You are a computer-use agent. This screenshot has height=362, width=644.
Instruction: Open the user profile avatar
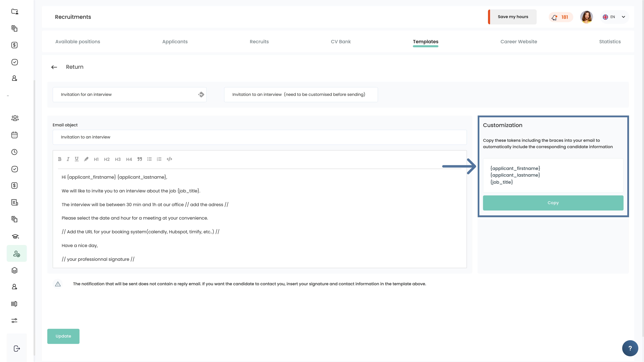click(587, 17)
